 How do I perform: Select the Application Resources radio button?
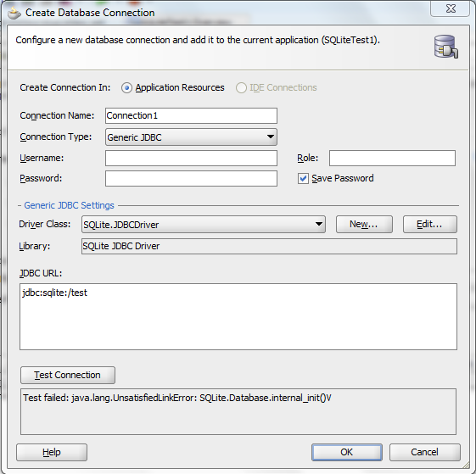[126, 87]
